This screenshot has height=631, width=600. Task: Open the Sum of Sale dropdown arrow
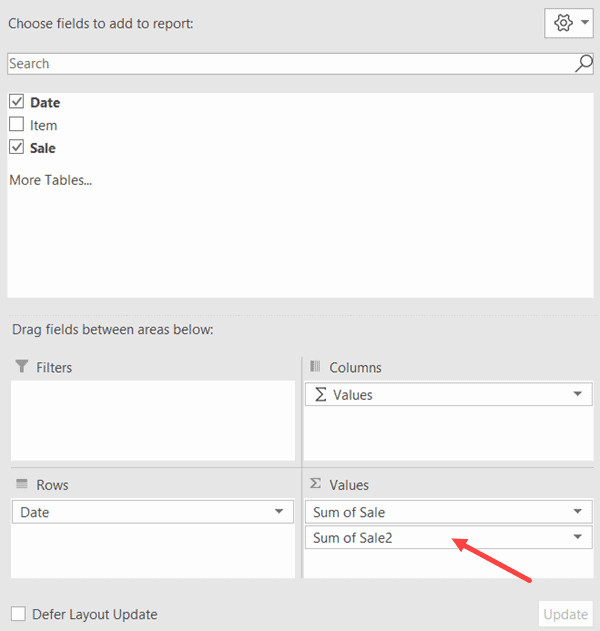click(x=577, y=512)
